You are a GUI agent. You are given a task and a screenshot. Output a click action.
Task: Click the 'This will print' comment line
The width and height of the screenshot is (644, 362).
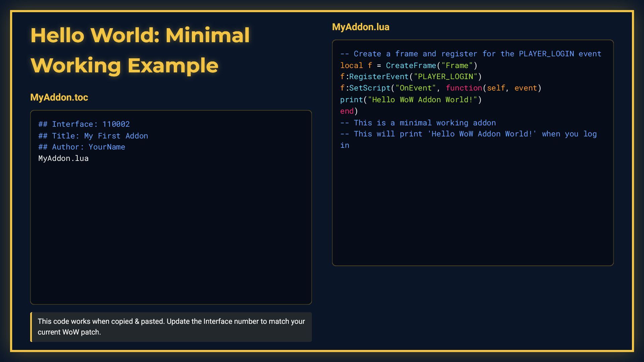click(468, 134)
